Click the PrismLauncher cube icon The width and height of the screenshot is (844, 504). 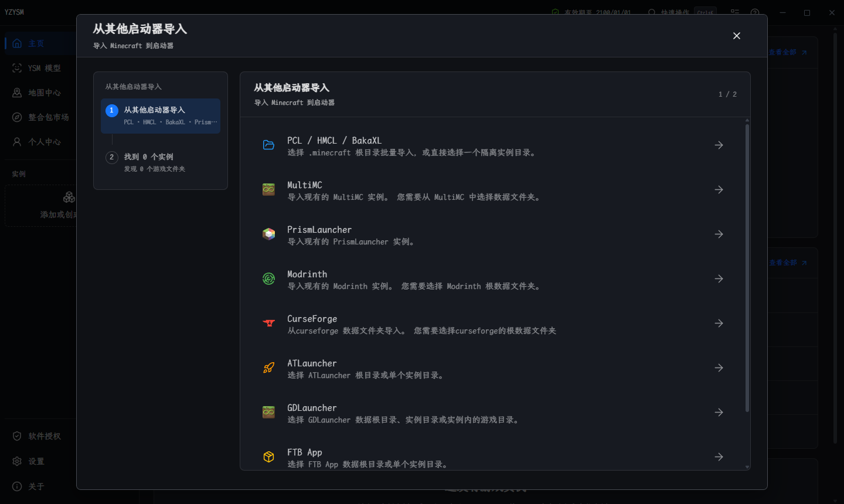point(268,234)
